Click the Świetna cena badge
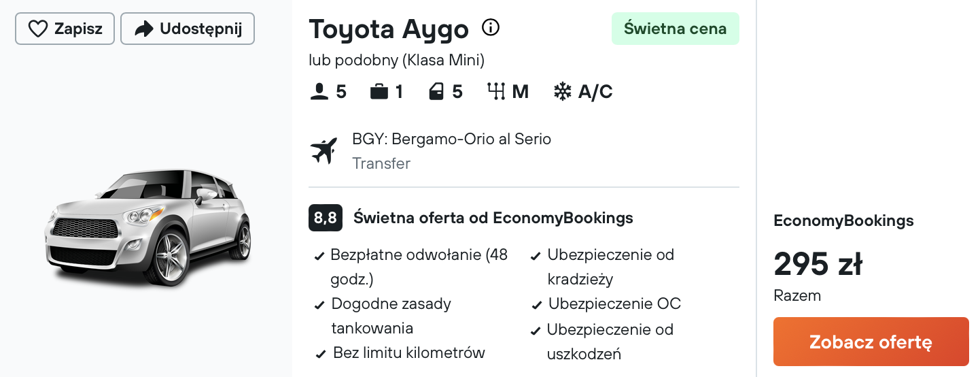980x377 pixels. pyautogui.click(x=676, y=29)
